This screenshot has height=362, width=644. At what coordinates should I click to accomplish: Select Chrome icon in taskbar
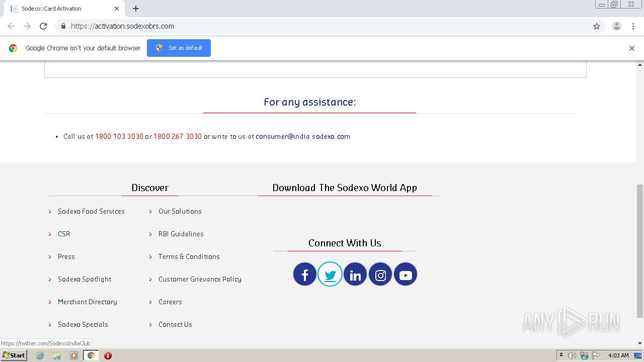coord(91,355)
